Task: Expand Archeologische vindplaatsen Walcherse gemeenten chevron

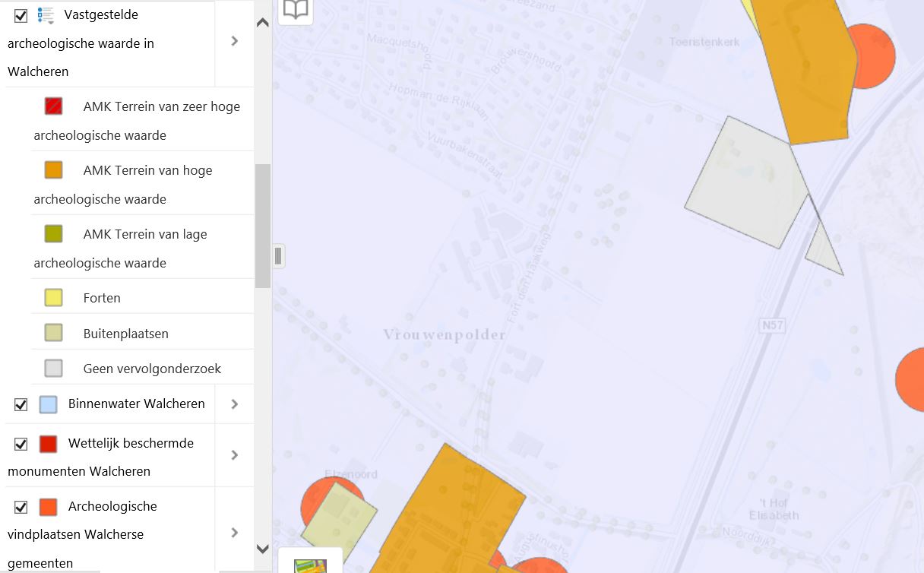Action: tap(235, 533)
